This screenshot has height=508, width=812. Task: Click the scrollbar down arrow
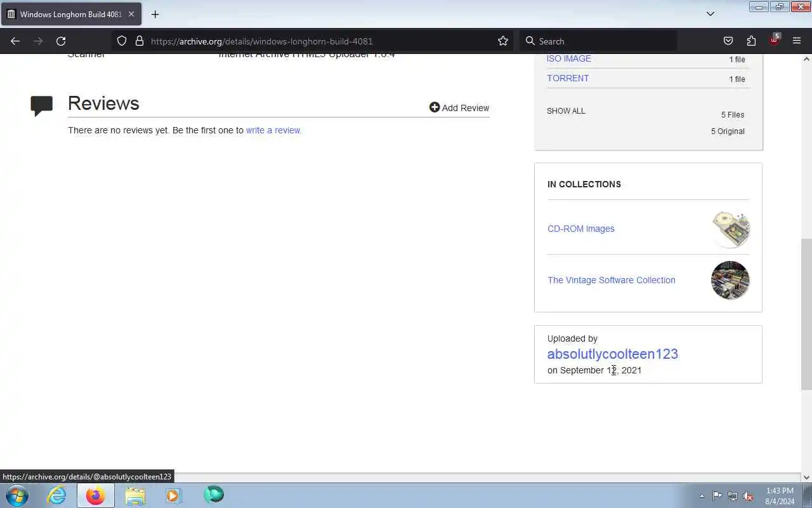coord(806,478)
